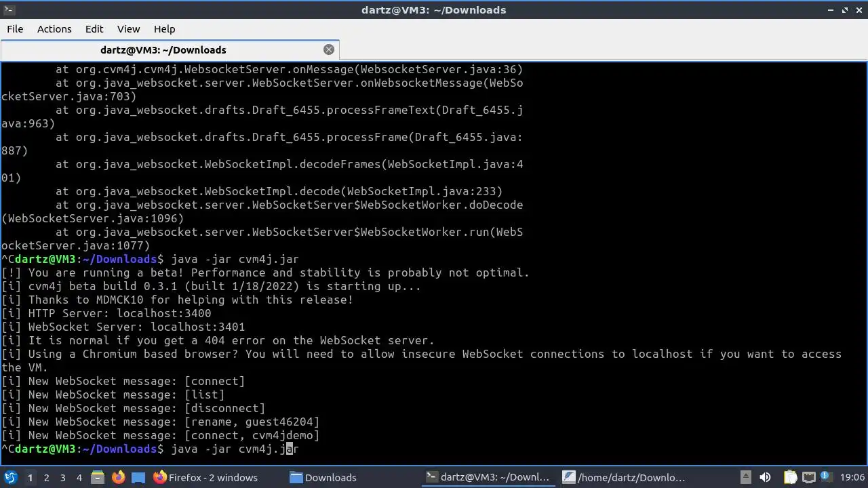
Task: Click the '[connect, cvm4jdemo]' message line
Action: click(161, 435)
